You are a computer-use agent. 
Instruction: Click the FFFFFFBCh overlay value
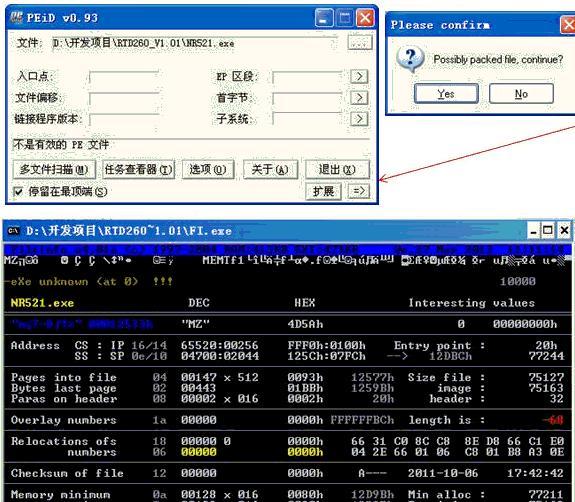362,420
